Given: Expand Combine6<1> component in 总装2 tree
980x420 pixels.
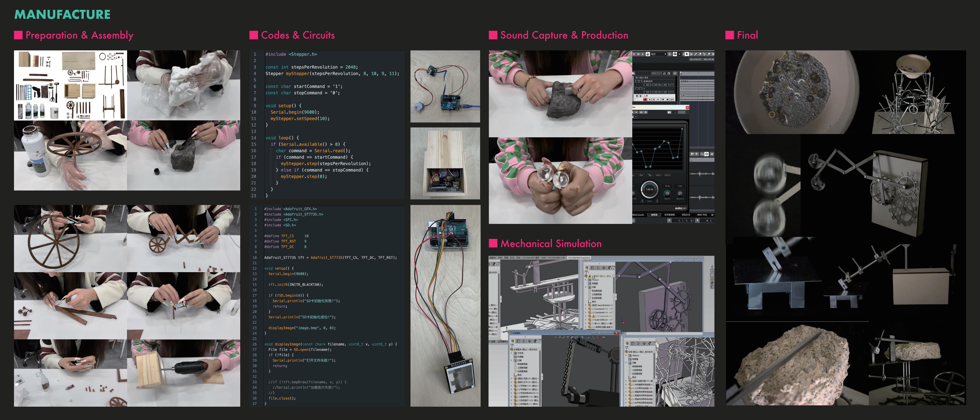Looking at the screenshot, I should point(586,316).
